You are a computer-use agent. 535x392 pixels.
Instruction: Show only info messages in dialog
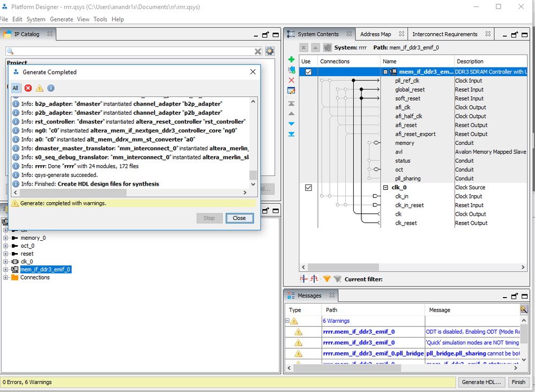[x=51, y=88]
